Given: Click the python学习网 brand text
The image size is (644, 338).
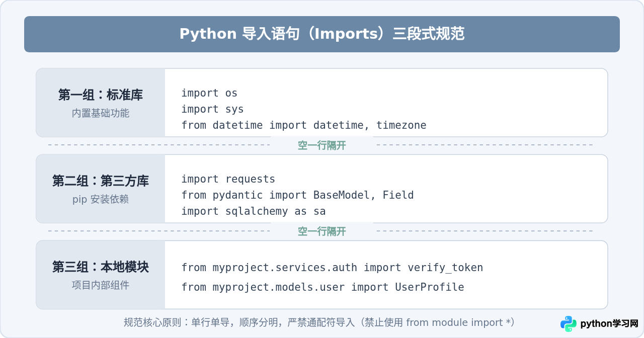Looking at the screenshot, I should point(609,324).
